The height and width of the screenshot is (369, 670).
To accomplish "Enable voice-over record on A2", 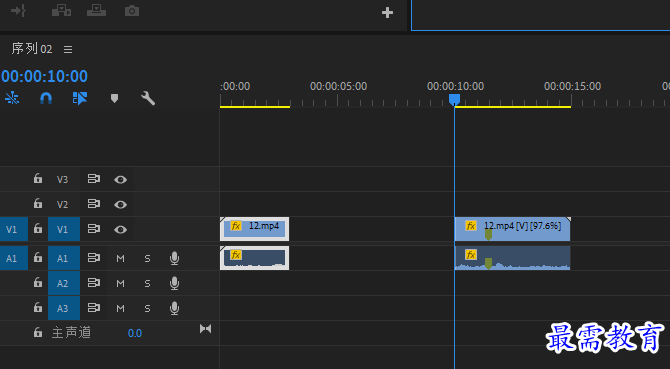I will (174, 283).
